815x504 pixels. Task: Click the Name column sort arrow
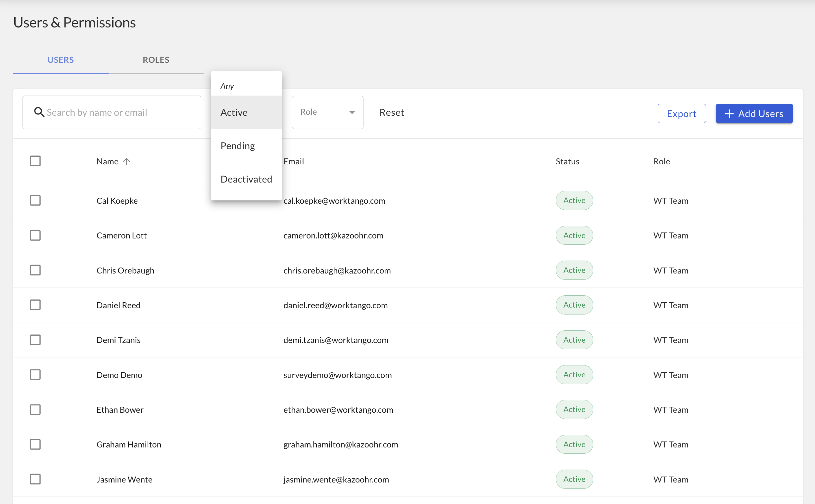[x=127, y=161]
